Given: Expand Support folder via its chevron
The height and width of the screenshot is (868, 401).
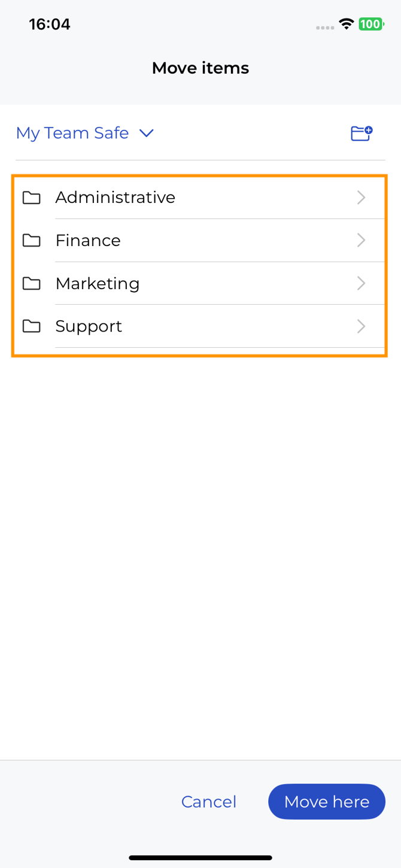Looking at the screenshot, I should 361,326.
